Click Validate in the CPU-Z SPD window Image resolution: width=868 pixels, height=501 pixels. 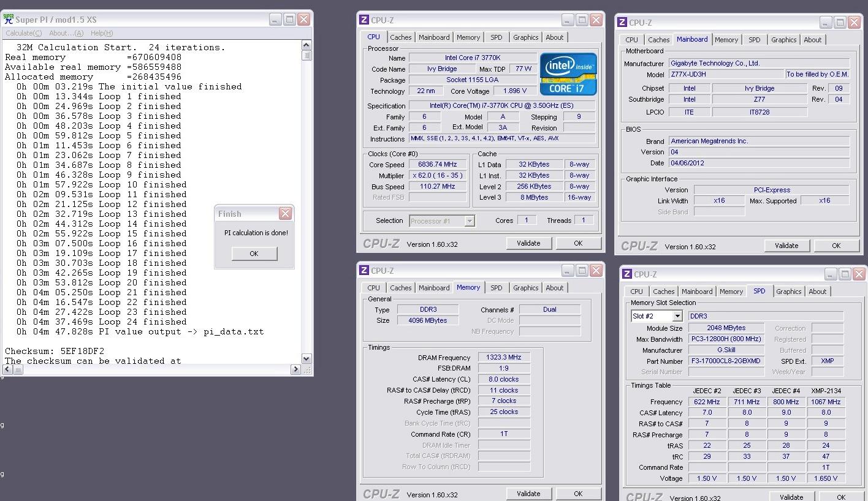(x=791, y=497)
